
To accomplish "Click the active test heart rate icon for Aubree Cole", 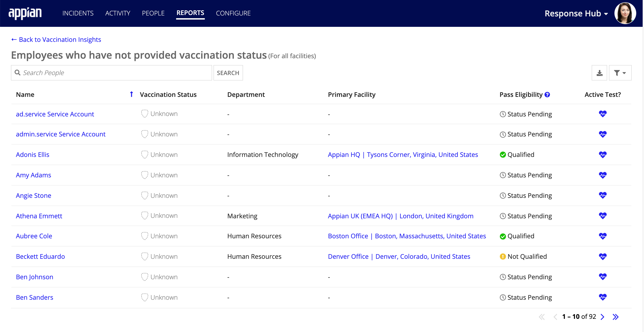I will coord(603,236).
